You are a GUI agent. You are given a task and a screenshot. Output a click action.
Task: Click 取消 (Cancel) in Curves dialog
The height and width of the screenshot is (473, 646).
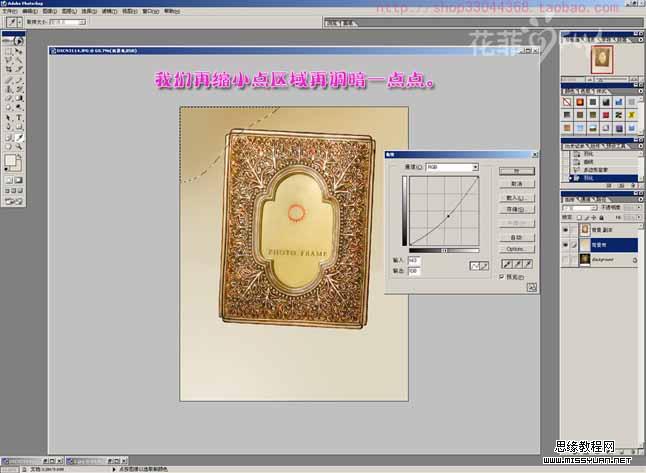(517, 184)
